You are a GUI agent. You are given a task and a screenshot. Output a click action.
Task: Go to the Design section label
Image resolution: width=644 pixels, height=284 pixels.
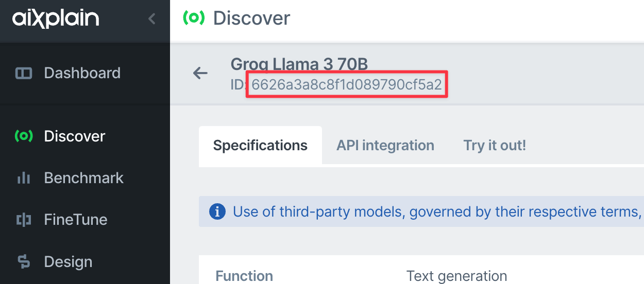click(68, 262)
